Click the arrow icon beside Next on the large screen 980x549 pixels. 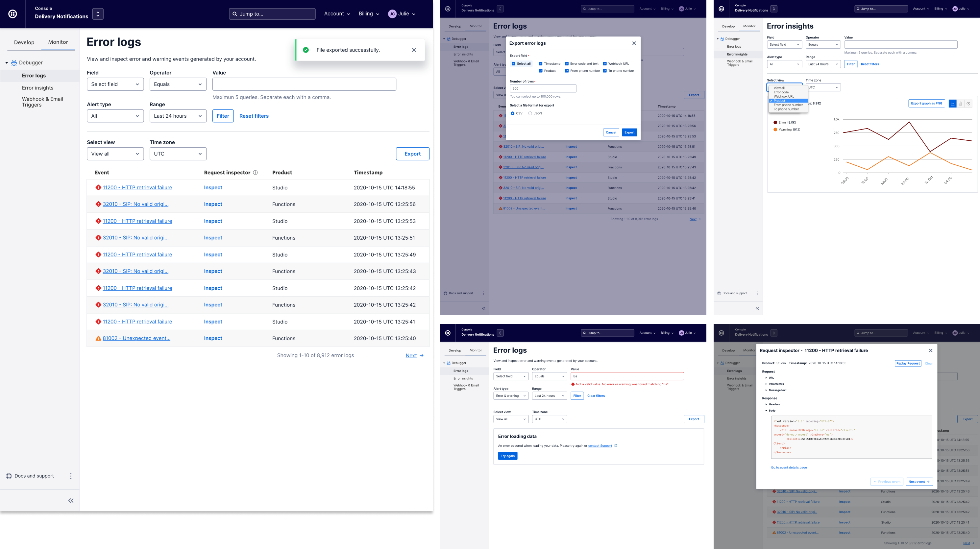coord(422,355)
